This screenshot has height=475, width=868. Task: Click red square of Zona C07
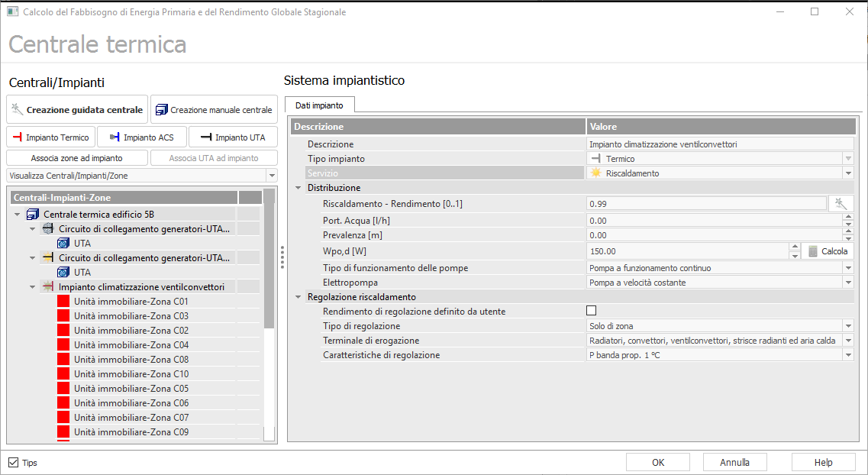tap(63, 417)
